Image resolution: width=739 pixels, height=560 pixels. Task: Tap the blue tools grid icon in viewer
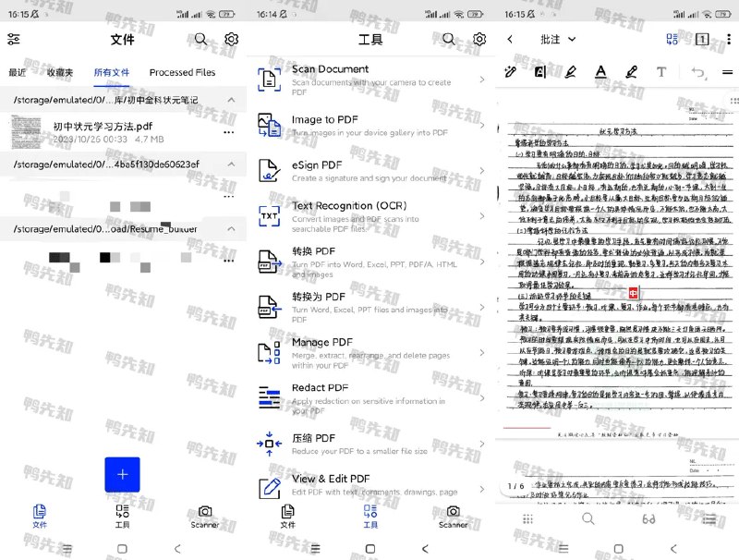(x=672, y=39)
